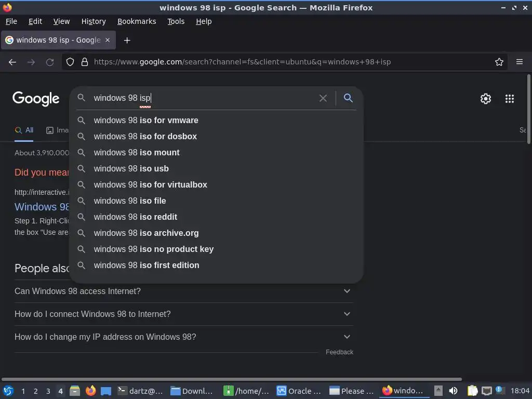
Task: Open the Firefox hamburger menu
Action: (520, 62)
